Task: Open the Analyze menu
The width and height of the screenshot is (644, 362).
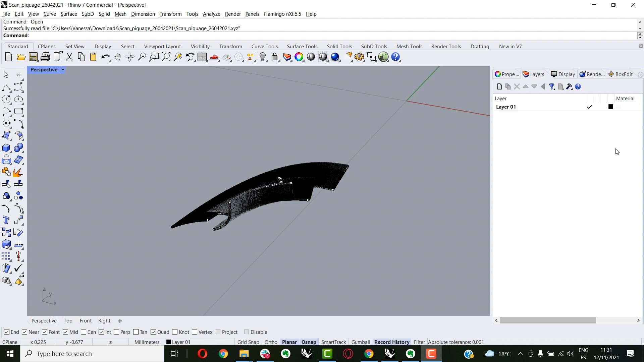Action: 211,14
